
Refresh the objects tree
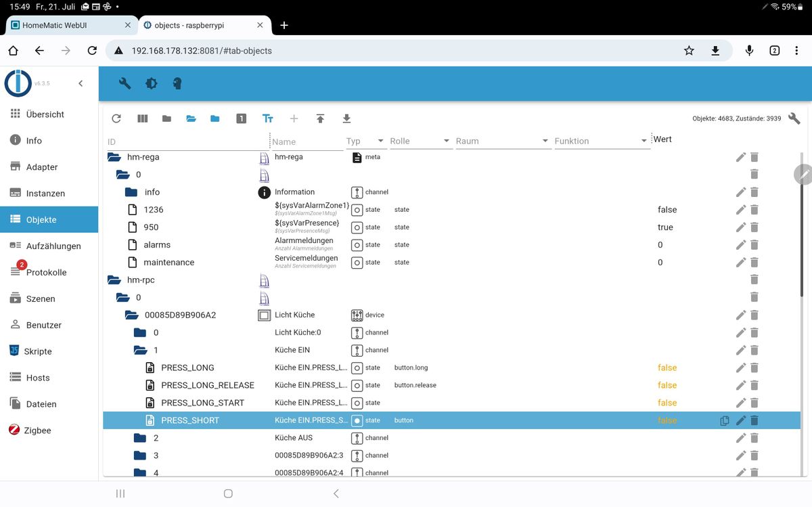(x=116, y=118)
